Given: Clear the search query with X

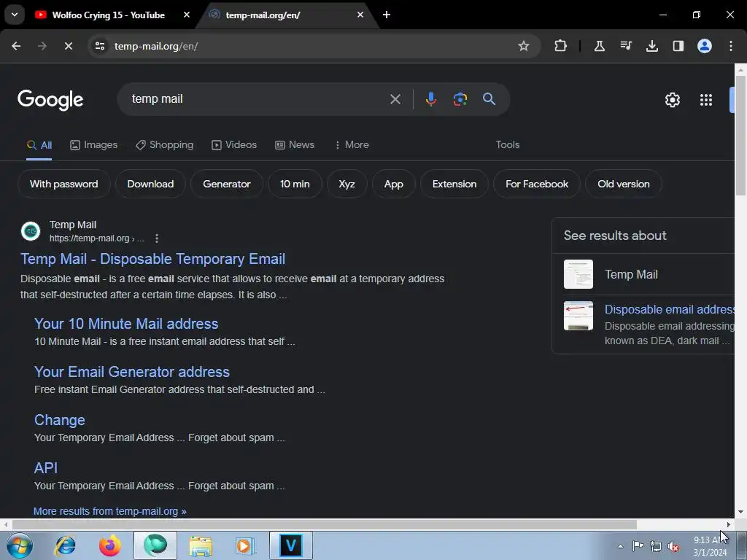Looking at the screenshot, I should [x=395, y=99].
